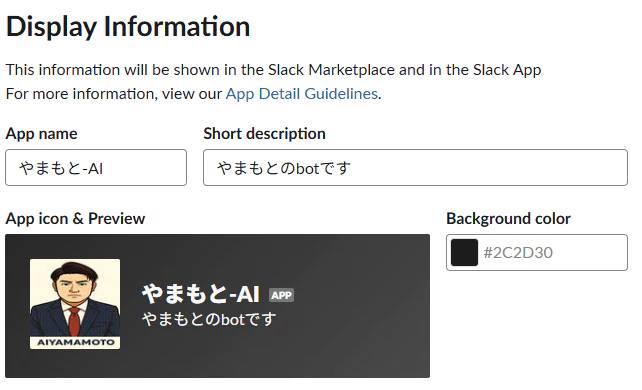This screenshot has width=642, height=390.
Task: Click the App name input field
Action: (x=96, y=167)
